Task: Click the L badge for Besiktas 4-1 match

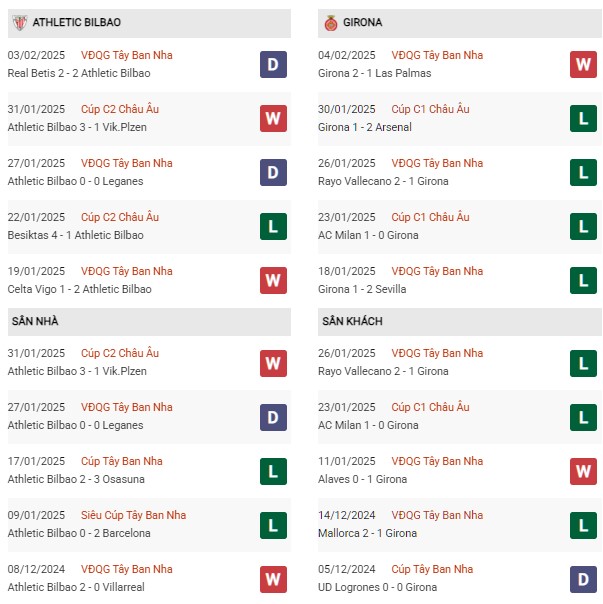Action: 273,226
